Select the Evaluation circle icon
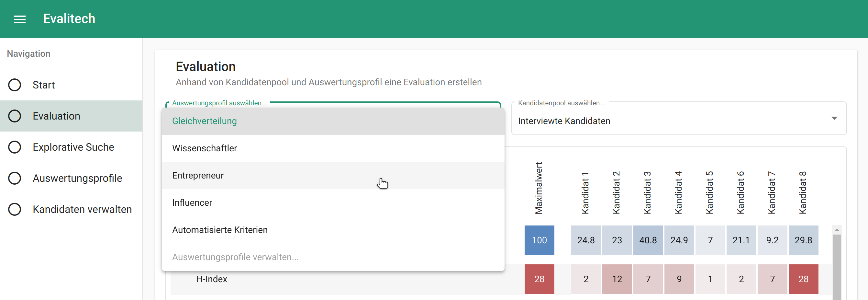Viewport: 868px width, 300px height. point(15,116)
